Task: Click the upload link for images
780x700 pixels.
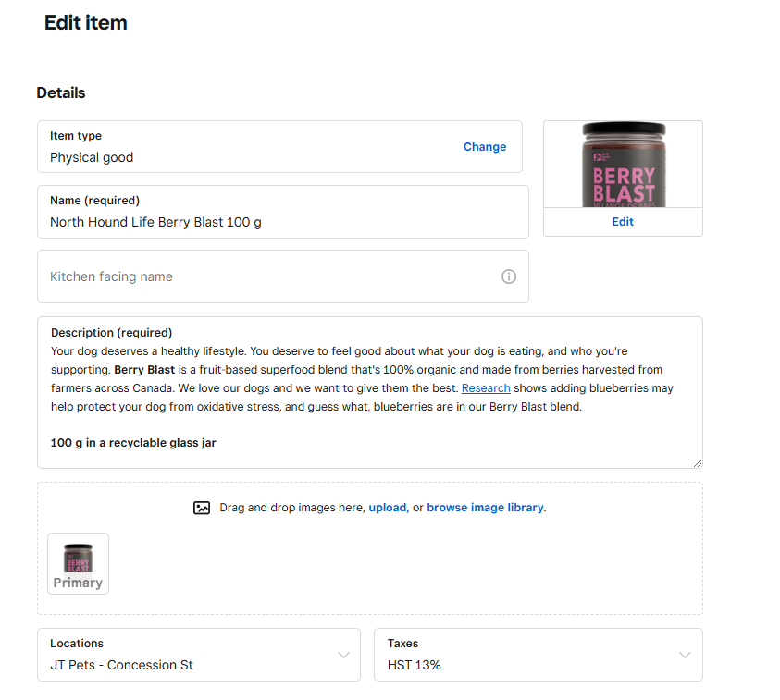Action: pos(387,508)
